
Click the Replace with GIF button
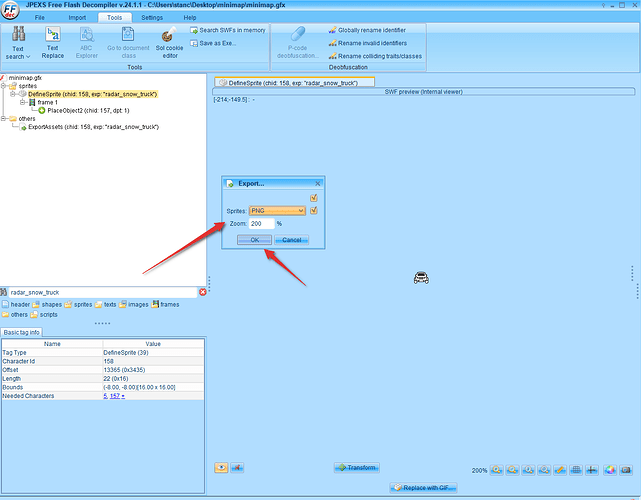425,488
